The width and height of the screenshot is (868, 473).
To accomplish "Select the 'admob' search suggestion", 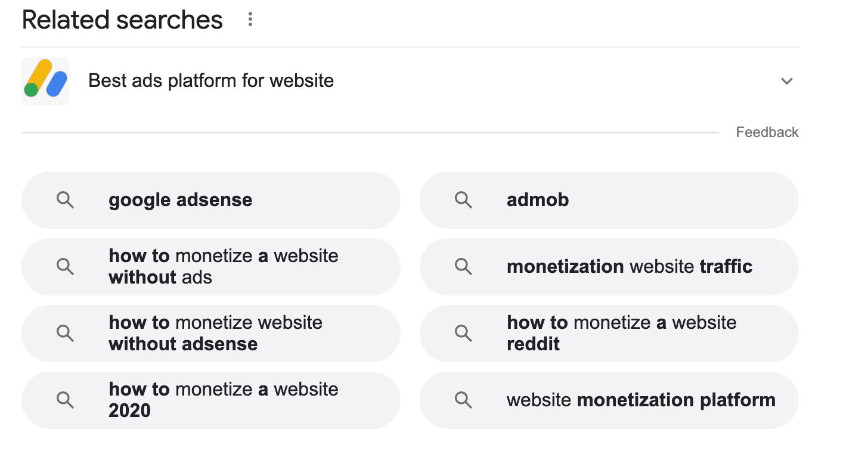I will pyautogui.click(x=537, y=200).
